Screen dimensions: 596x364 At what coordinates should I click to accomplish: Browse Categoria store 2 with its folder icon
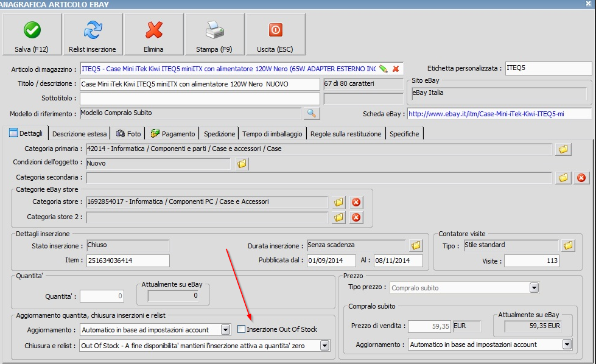[338, 217]
